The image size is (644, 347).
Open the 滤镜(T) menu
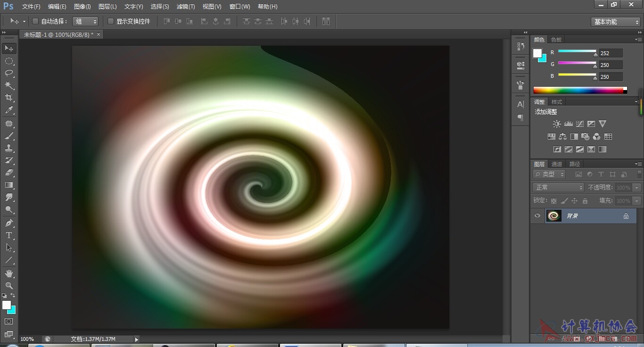coord(186,7)
